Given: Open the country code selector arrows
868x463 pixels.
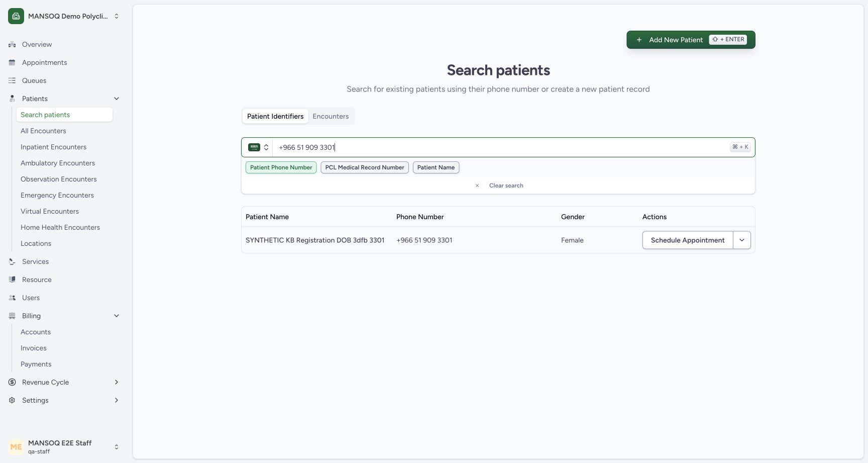Looking at the screenshot, I should point(266,147).
